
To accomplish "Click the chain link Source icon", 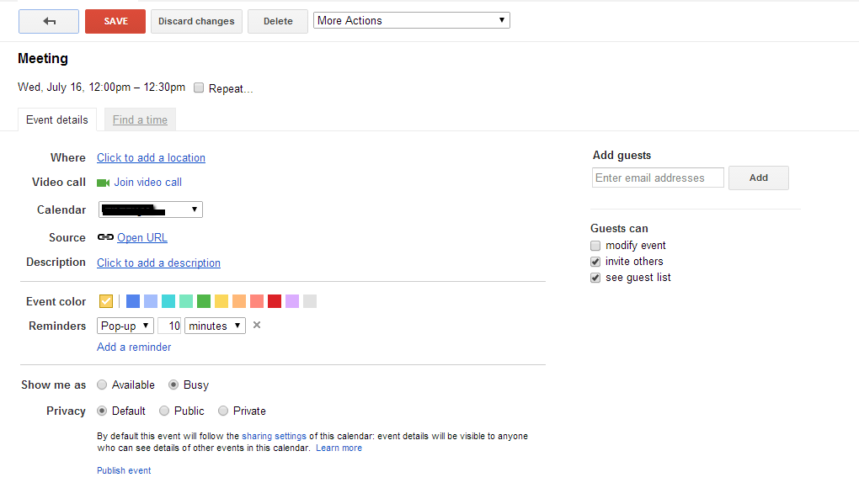I will coord(105,237).
